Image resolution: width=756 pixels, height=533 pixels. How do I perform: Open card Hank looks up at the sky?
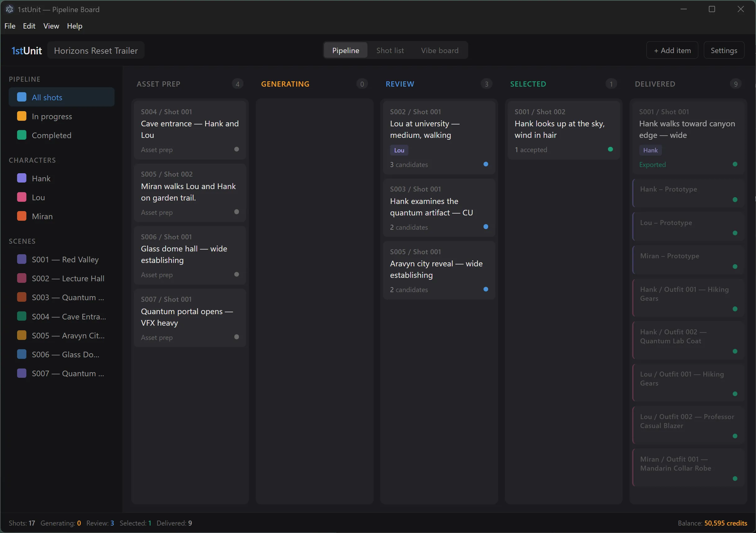coord(564,130)
